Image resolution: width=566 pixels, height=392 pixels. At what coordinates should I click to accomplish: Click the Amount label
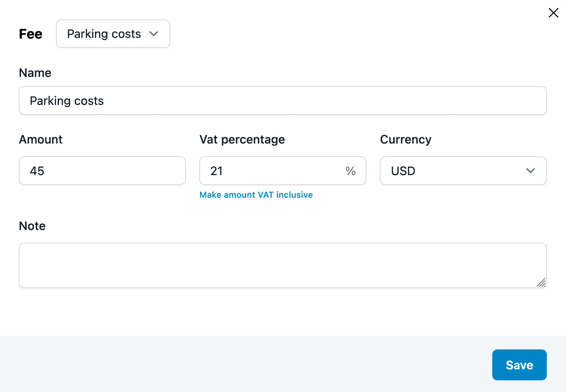tap(41, 140)
